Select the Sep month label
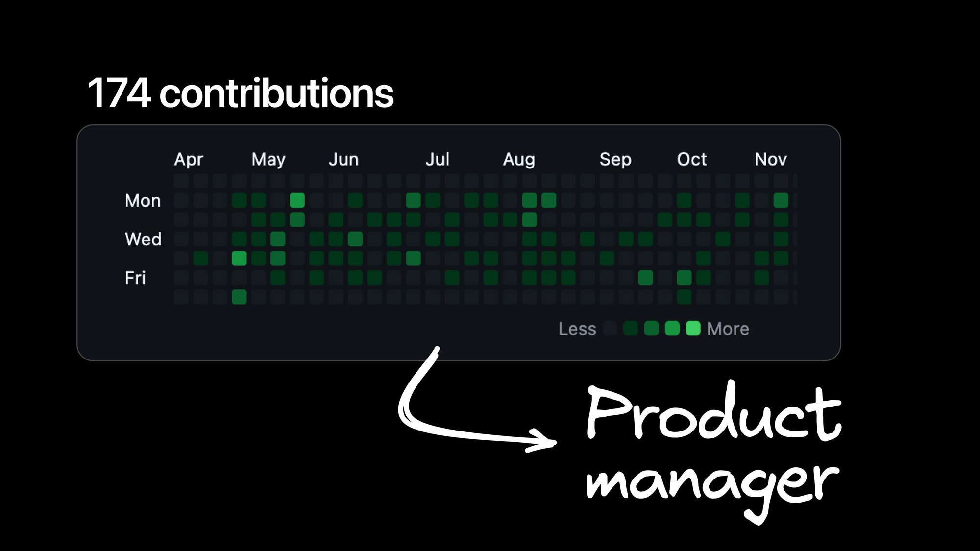 click(615, 159)
